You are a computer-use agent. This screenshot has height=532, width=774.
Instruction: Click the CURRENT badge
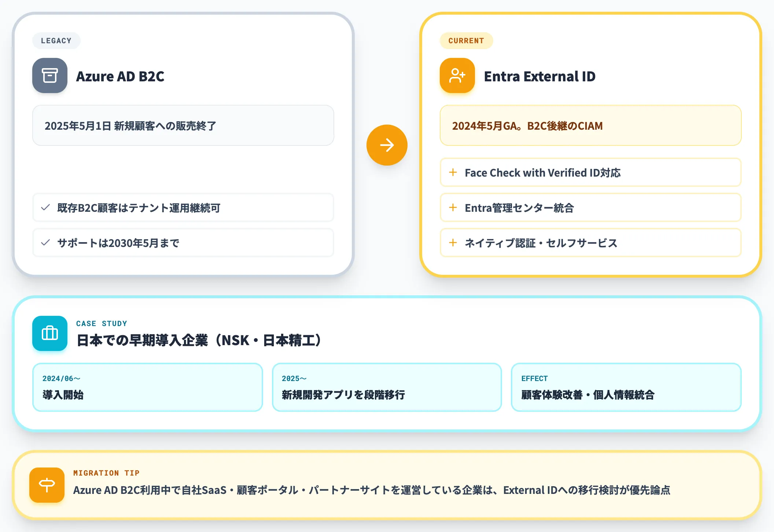click(466, 41)
